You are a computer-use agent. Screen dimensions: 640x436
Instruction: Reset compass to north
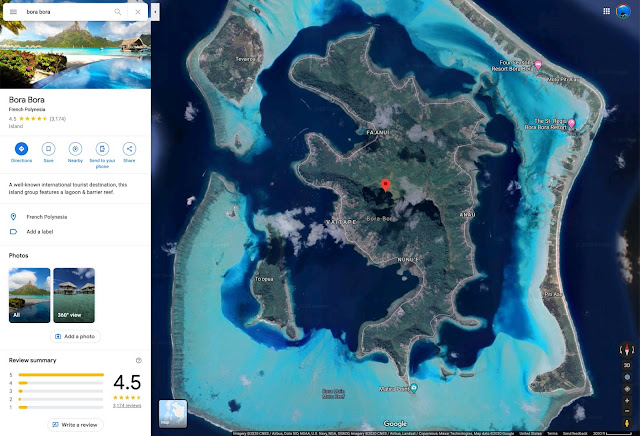627,350
